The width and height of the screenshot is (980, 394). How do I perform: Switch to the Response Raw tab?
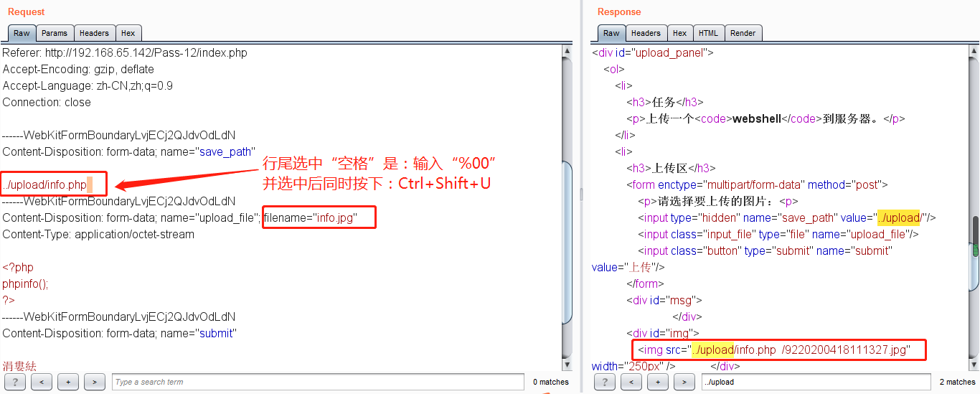click(611, 33)
